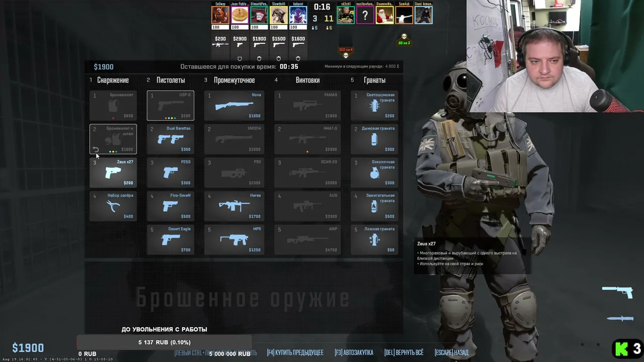Click teammate's $1500 money readout
Viewport: 644px width, 362px height.
(x=279, y=39)
